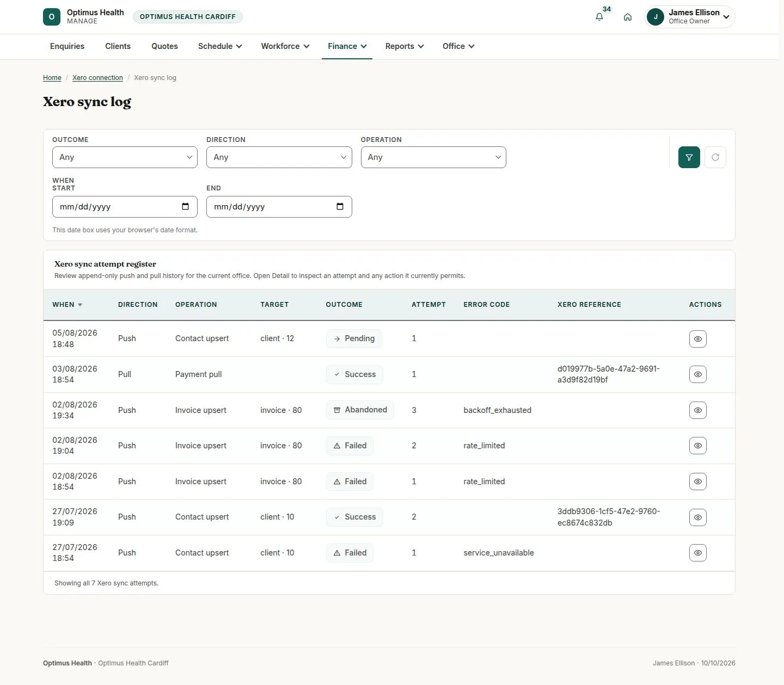Open the Direction filter dropdown
The image size is (784, 685).
(279, 157)
